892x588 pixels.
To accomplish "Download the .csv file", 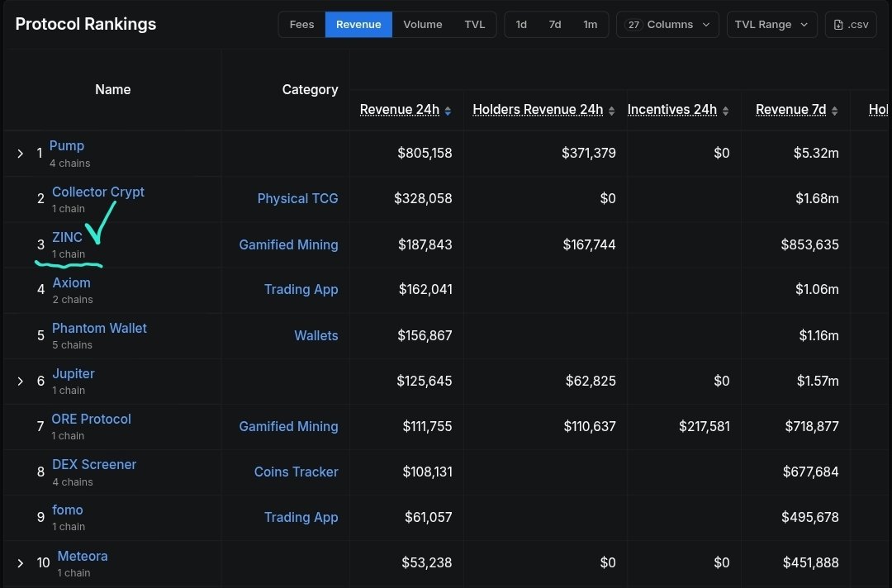I will pyautogui.click(x=851, y=25).
